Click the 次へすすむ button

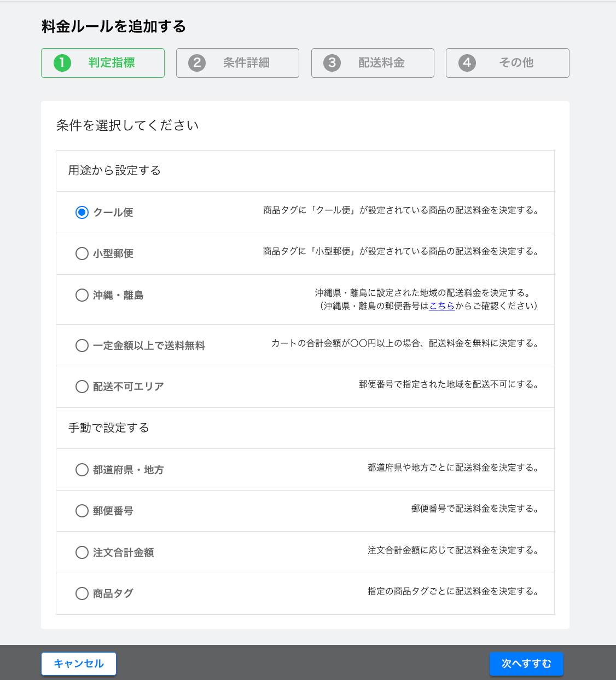pos(526,664)
